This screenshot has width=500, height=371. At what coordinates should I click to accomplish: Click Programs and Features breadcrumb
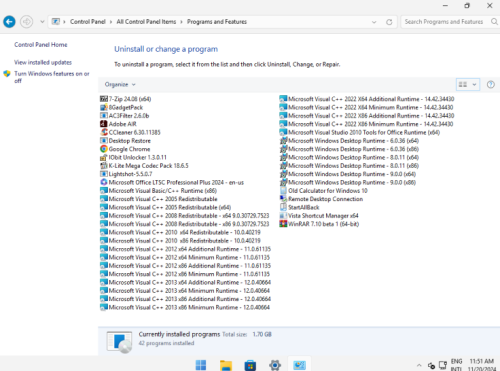coord(217,22)
